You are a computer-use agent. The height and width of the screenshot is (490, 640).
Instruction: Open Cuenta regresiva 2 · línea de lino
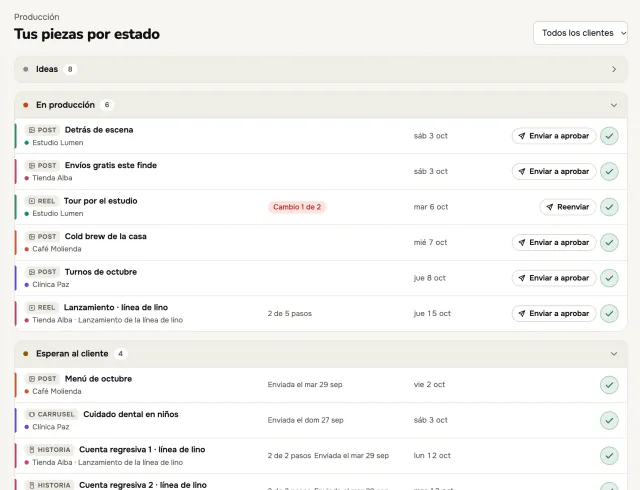(x=143, y=485)
